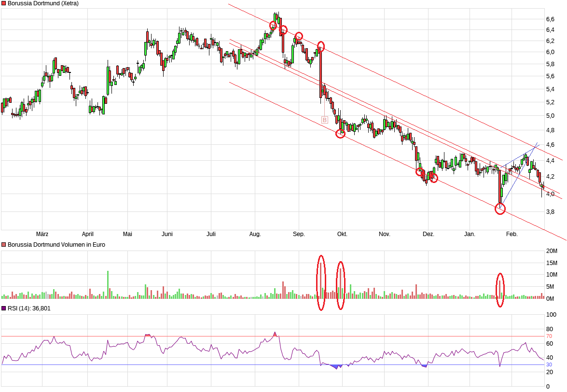Click the "Juni" month label on the time axis
Viewport: 567px width, 392px height.
coord(167,234)
